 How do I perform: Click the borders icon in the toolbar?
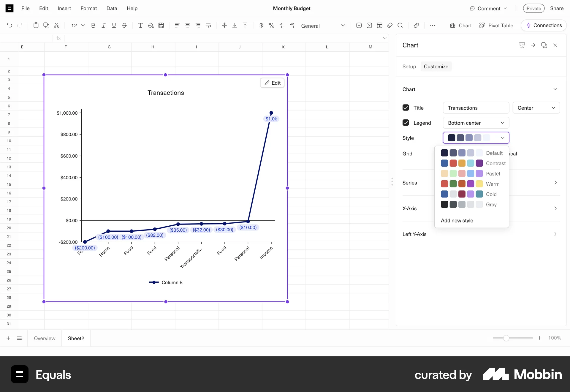pos(161,26)
